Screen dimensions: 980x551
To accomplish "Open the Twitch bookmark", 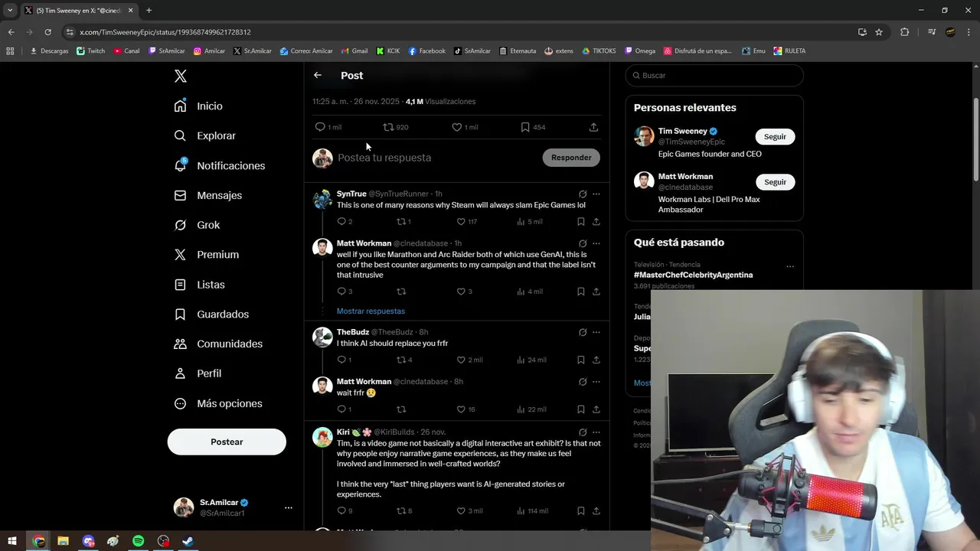I will pos(91,51).
